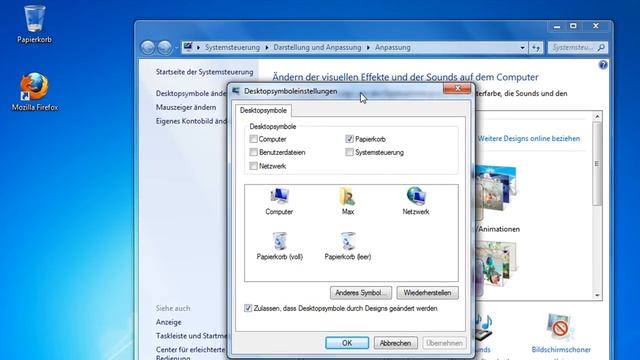Open the Anzeige link under Siehe auch
The height and width of the screenshot is (360, 640).
pyautogui.click(x=169, y=322)
